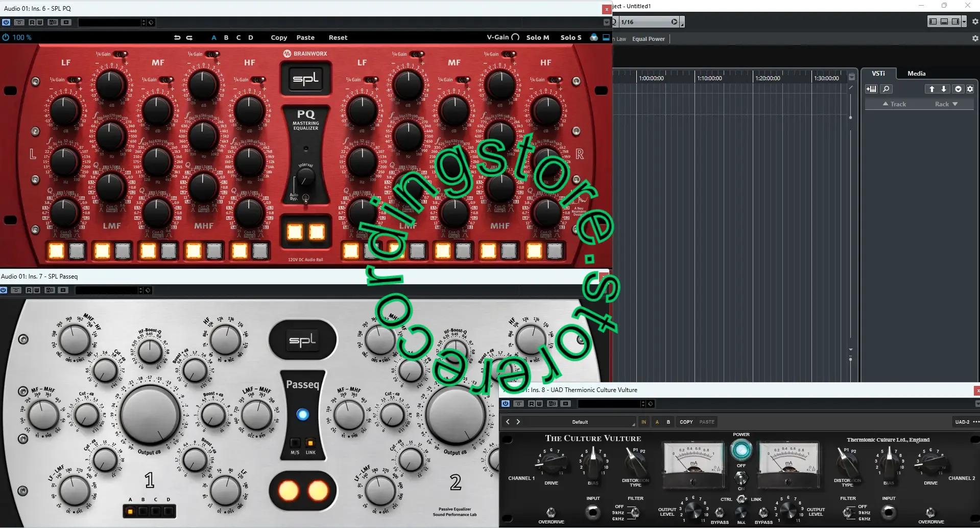Select setting D in SPL PQ toolbar
980x528 pixels.
coord(251,38)
